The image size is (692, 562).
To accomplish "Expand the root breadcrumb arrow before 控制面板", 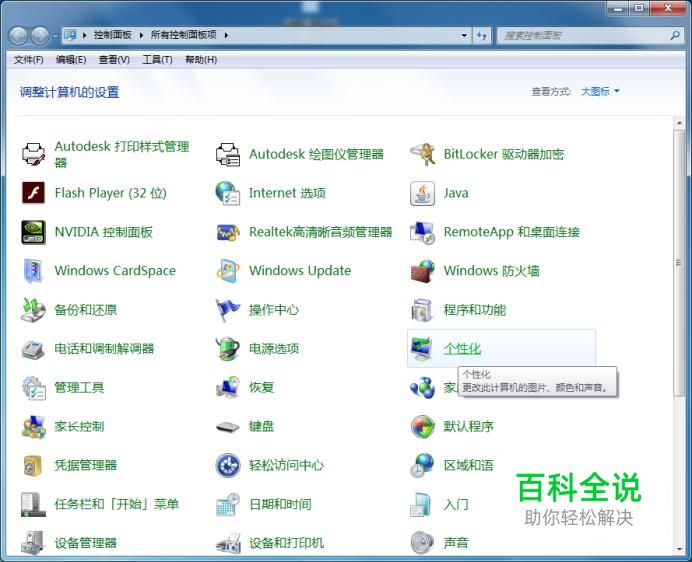I will click(84, 35).
